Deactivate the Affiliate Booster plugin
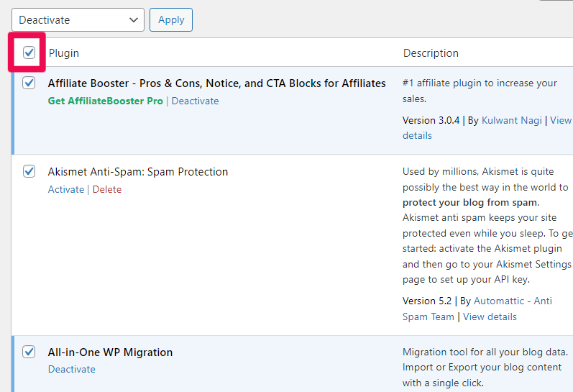This screenshot has height=392, width=573. click(195, 101)
